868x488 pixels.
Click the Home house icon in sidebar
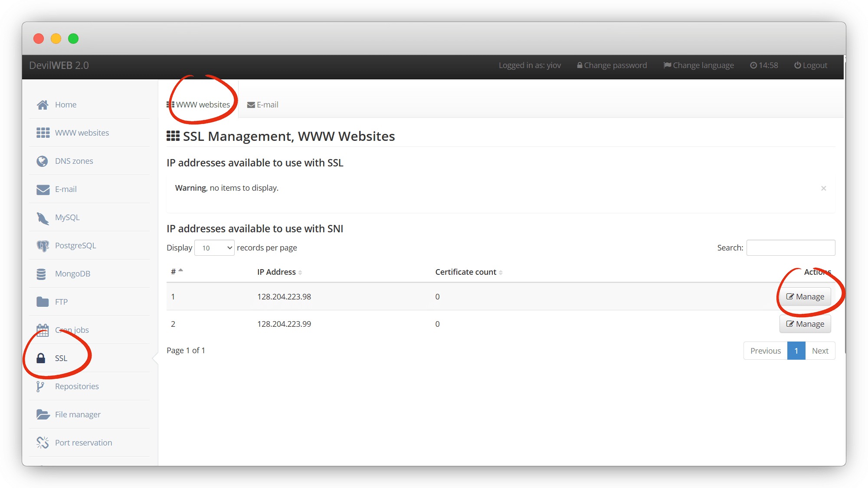43,105
